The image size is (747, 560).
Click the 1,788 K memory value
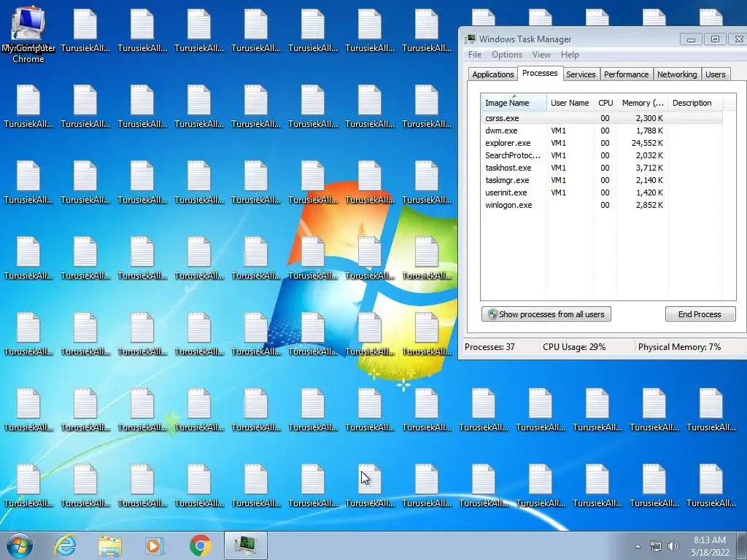[649, 131]
